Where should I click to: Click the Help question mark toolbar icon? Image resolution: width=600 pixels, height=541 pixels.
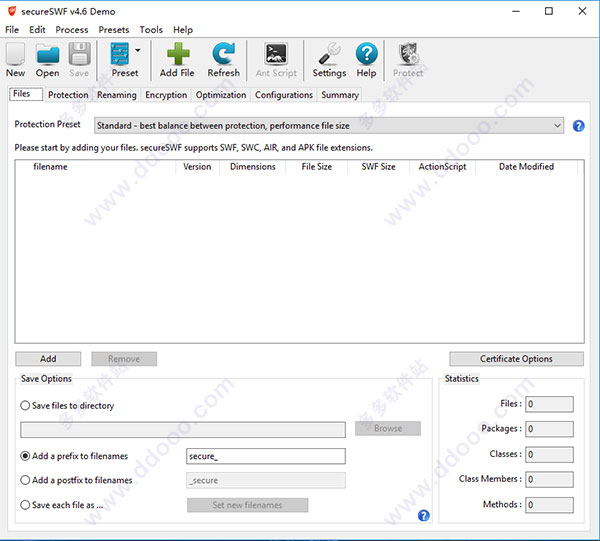click(367, 56)
